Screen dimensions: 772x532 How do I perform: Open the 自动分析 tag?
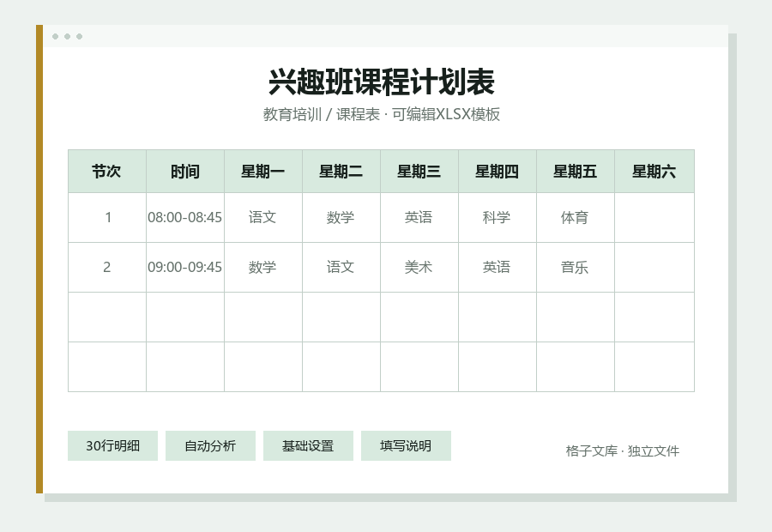pyautogui.click(x=210, y=446)
